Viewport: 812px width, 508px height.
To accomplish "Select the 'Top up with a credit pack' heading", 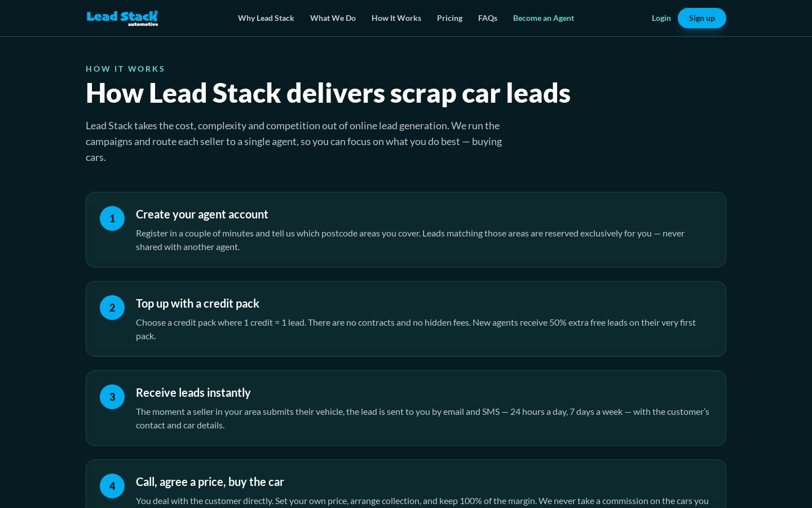I will tap(197, 304).
